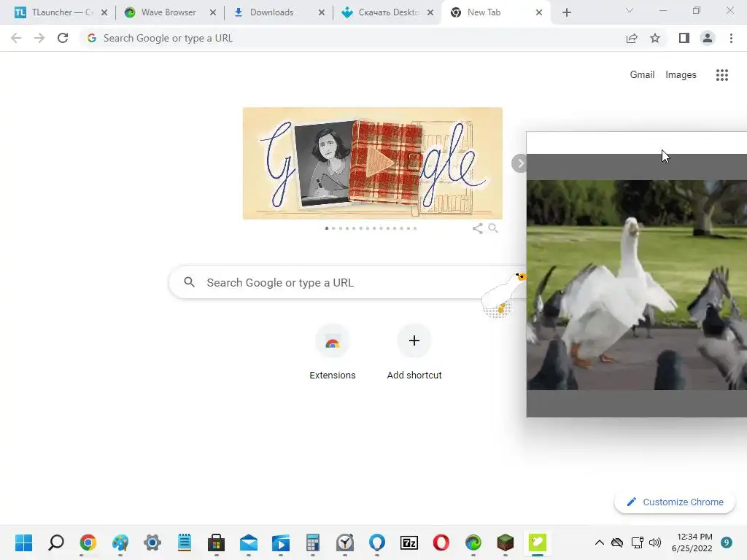Open OneDrive cloud tray icon
Viewport: 747px width, 560px height.
tap(617, 542)
